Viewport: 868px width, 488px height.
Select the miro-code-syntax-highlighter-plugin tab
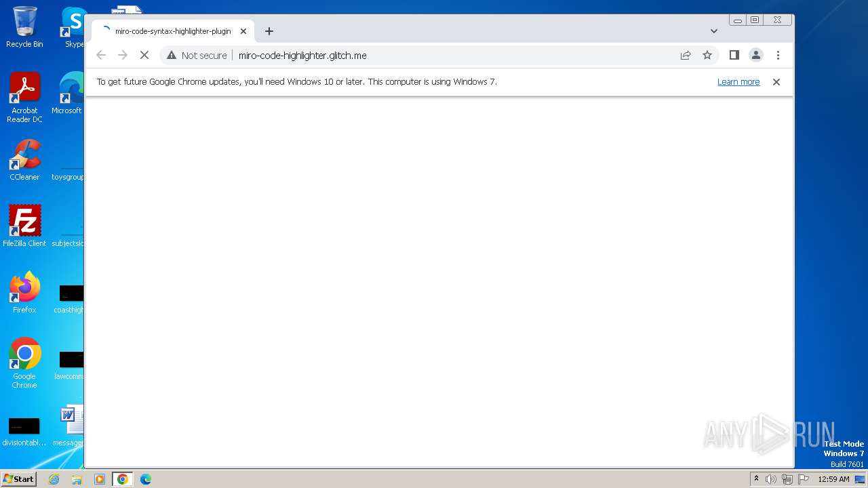pyautogui.click(x=173, y=31)
